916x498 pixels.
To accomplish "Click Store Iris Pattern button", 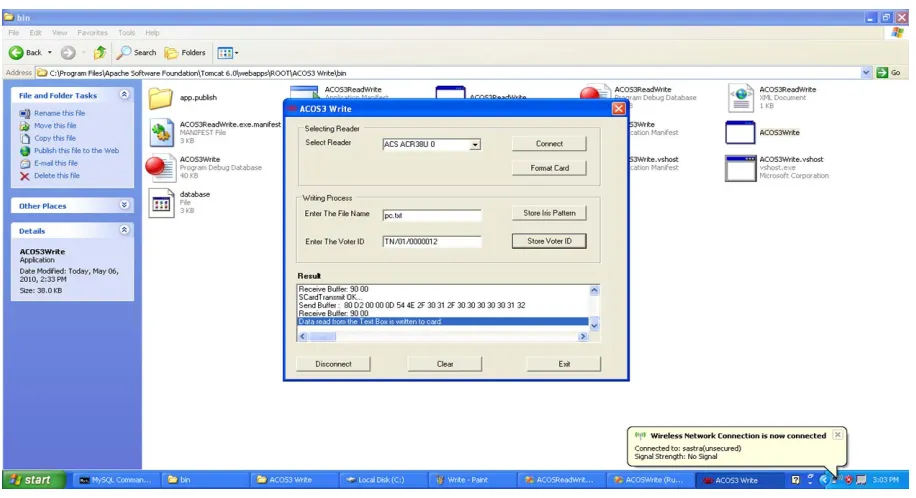I will pyautogui.click(x=549, y=213).
